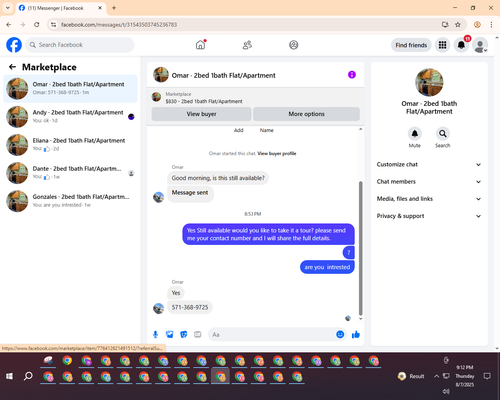
Task: Open the notifications bell icon
Action: [461, 45]
